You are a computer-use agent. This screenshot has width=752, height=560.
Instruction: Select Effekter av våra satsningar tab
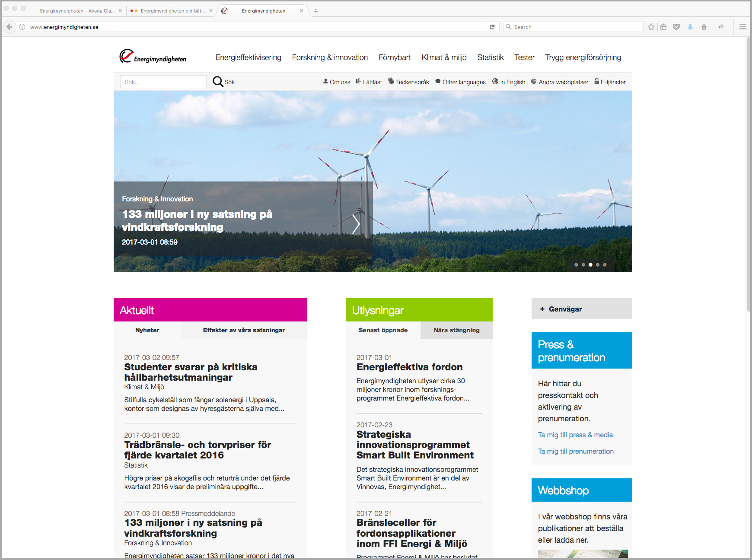click(244, 330)
